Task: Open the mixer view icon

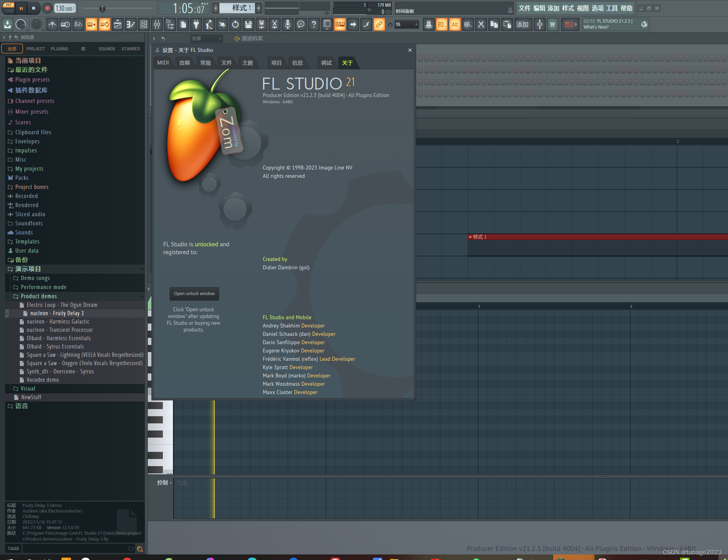Action: [157, 25]
